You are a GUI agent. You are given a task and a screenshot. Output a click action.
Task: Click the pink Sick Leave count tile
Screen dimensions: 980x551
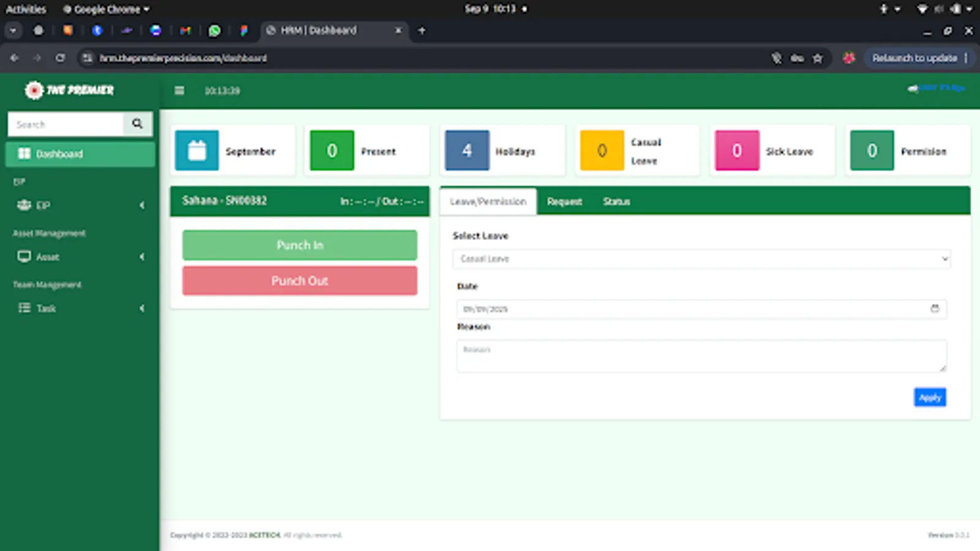click(737, 151)
